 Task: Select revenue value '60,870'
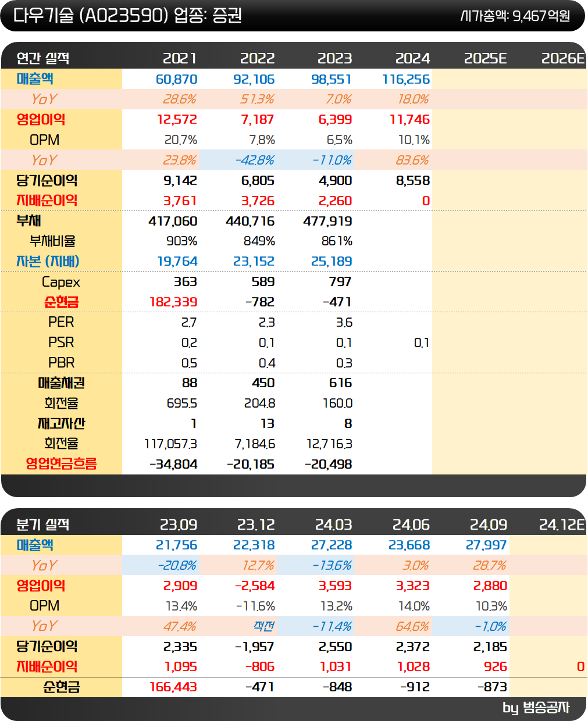point(177,79)
